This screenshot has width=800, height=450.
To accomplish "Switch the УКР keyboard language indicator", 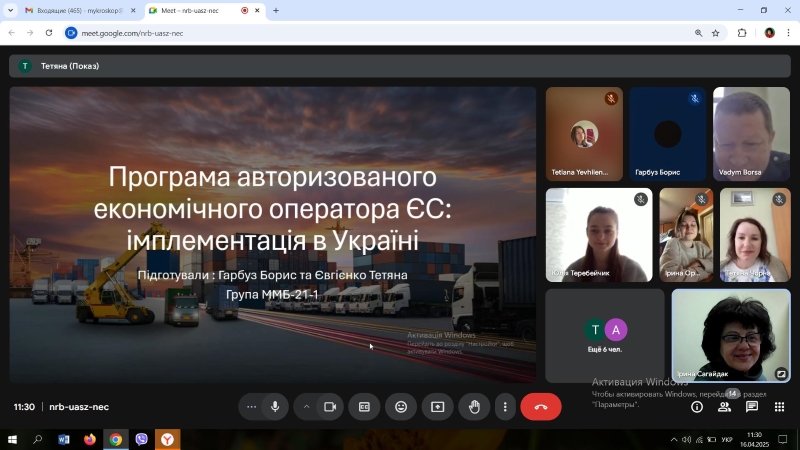I will click(x=727, y=439).
